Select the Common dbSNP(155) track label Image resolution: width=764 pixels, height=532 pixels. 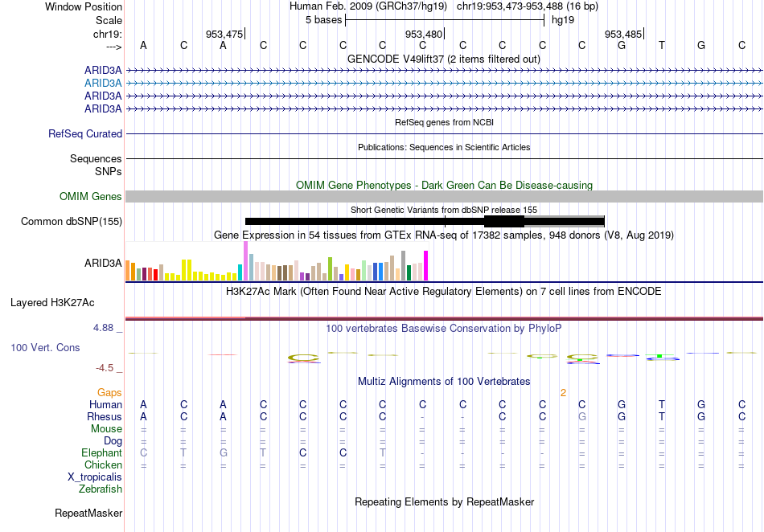click(x=71, y=221)
